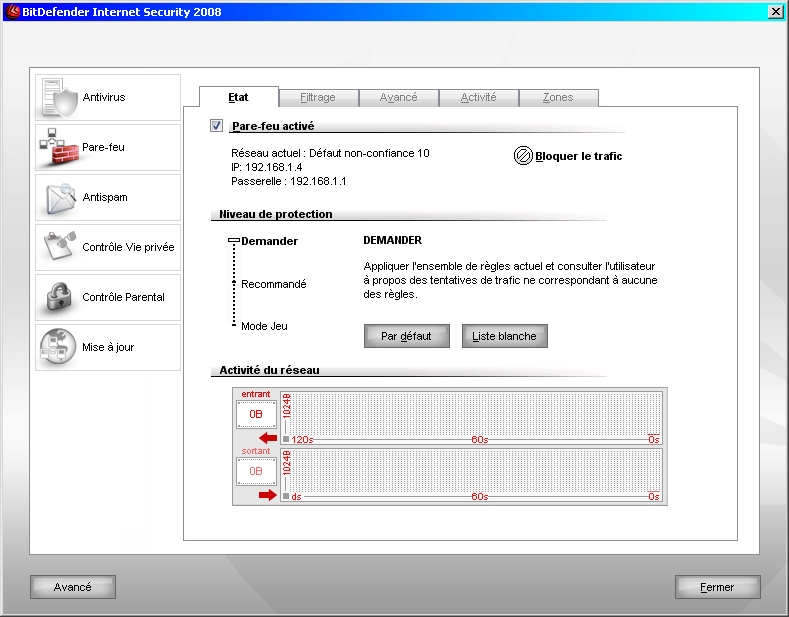Open the Liste blanche button

coord(504,336)
